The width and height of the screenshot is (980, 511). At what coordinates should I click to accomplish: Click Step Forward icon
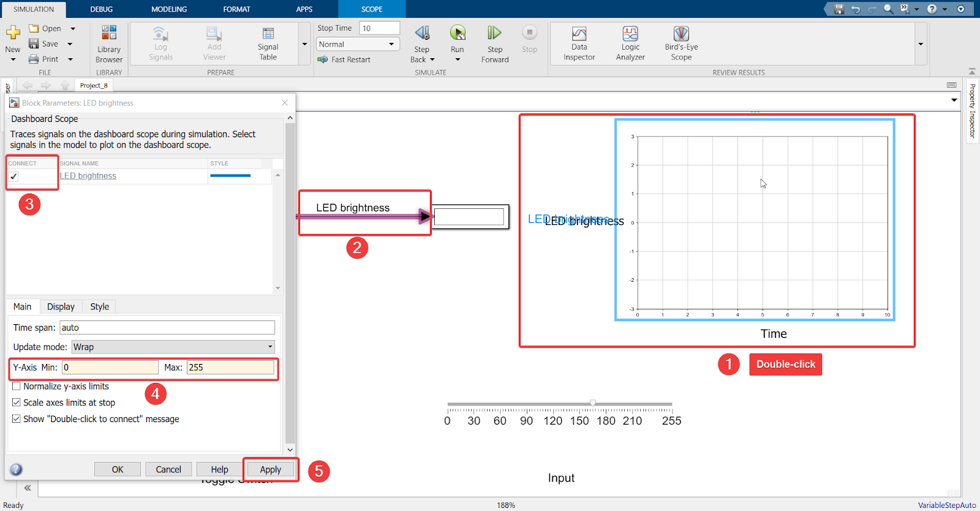point(494,32)
